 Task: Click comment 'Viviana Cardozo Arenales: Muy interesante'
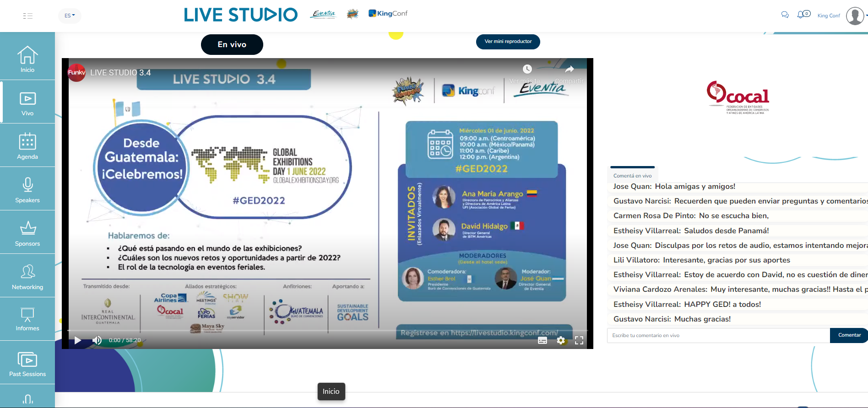tap(741, 289)
